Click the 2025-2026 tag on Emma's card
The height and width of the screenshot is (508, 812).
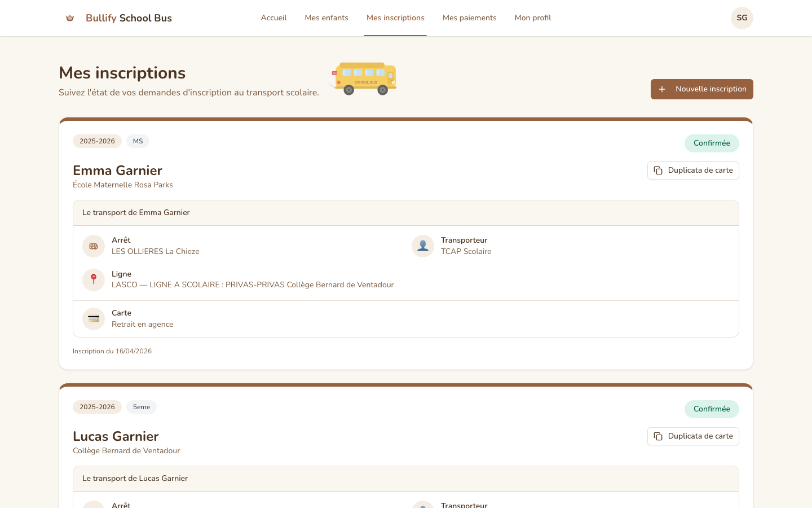pyautogui.click(x=97, y=141)
